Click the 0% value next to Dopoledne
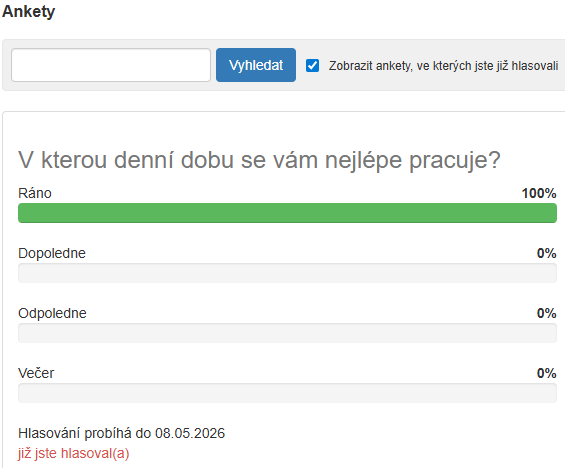 (547, 253)
